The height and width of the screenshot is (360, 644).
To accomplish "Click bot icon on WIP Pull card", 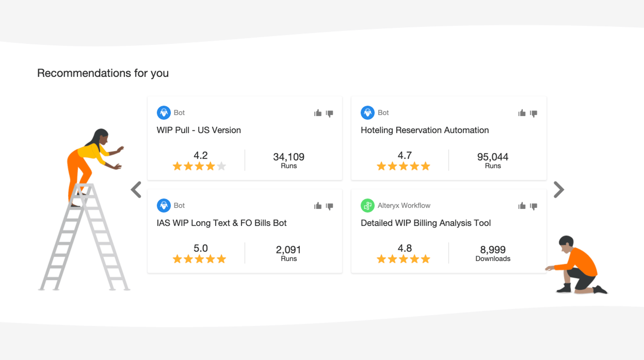I will click(x=164, y=113).
